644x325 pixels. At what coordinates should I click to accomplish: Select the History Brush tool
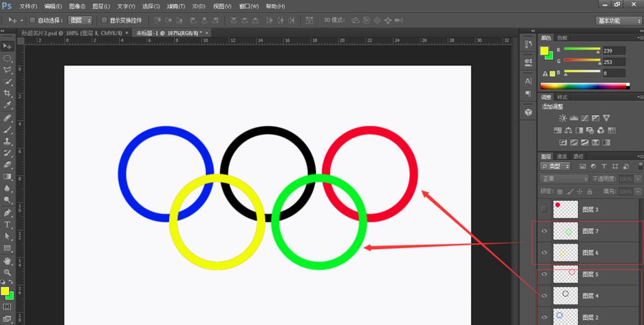click(7, 153)
